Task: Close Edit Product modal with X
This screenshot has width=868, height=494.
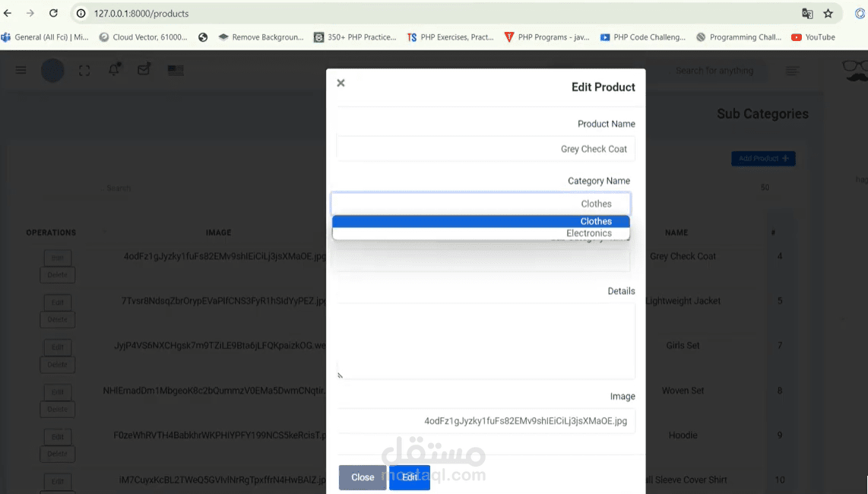Action: pos(341,83)
